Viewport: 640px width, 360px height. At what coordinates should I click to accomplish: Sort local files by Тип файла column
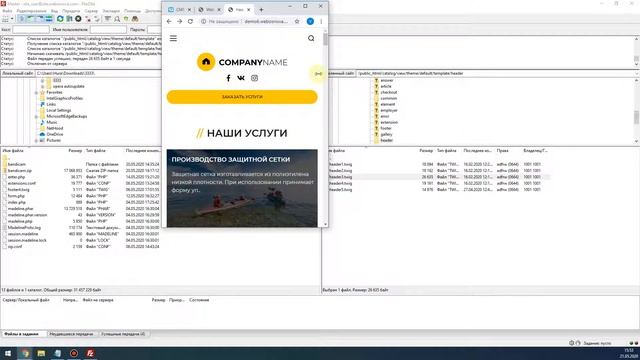click(x=96, y=151)
